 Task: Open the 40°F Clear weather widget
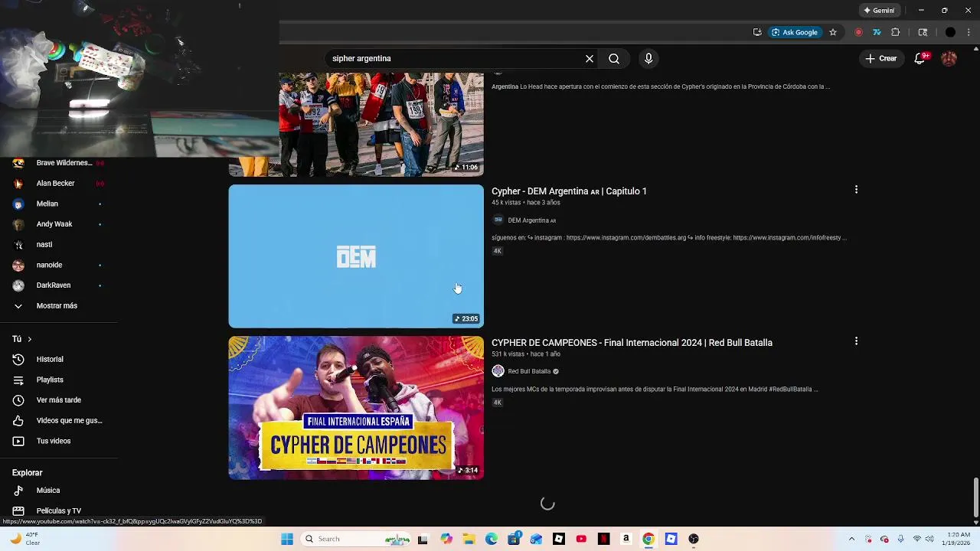pyautogui.click(x=25, y=539)
